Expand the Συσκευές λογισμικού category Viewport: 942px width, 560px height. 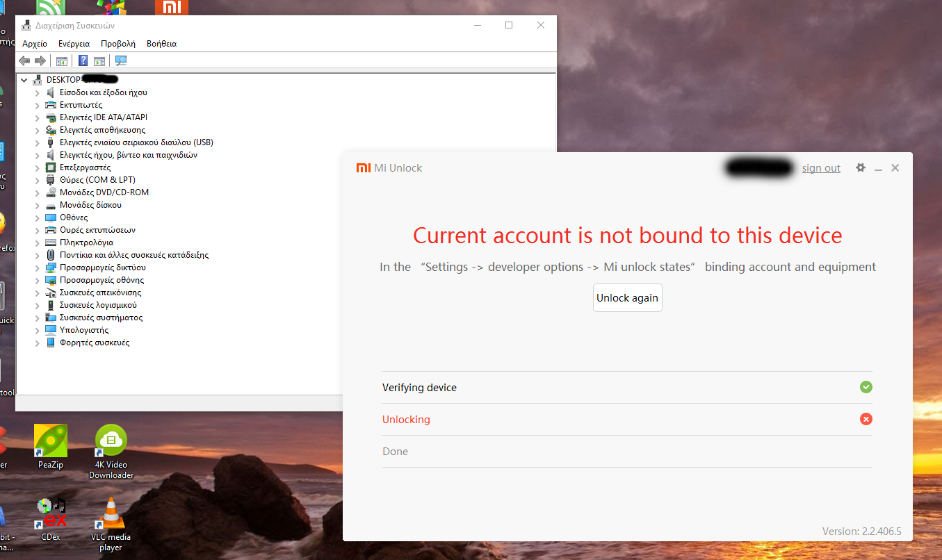(x=38, y=305)
